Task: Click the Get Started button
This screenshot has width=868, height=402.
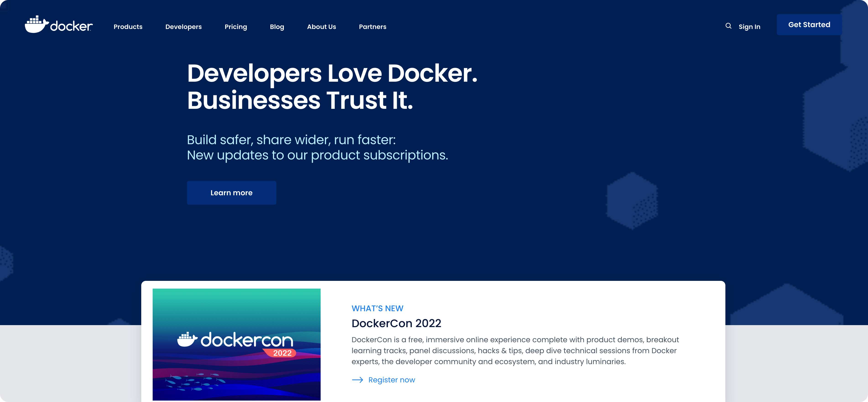Action: pos(809,24)
